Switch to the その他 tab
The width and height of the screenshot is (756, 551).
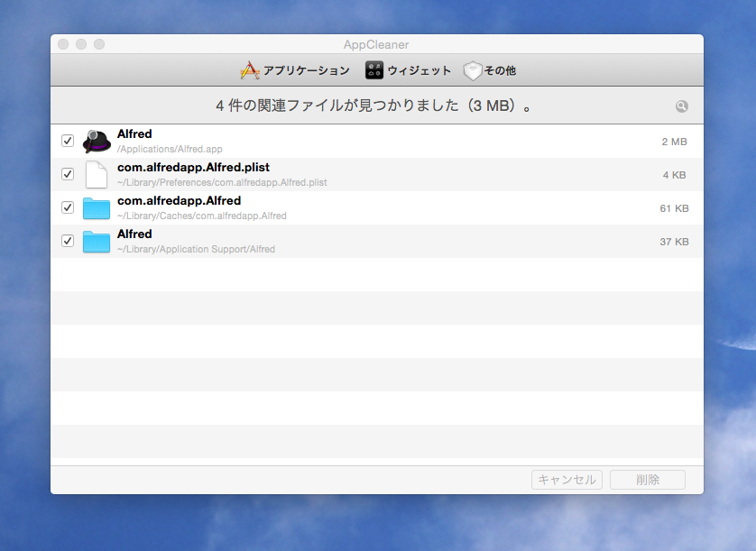pyautogui.click(x=490, y=71)
